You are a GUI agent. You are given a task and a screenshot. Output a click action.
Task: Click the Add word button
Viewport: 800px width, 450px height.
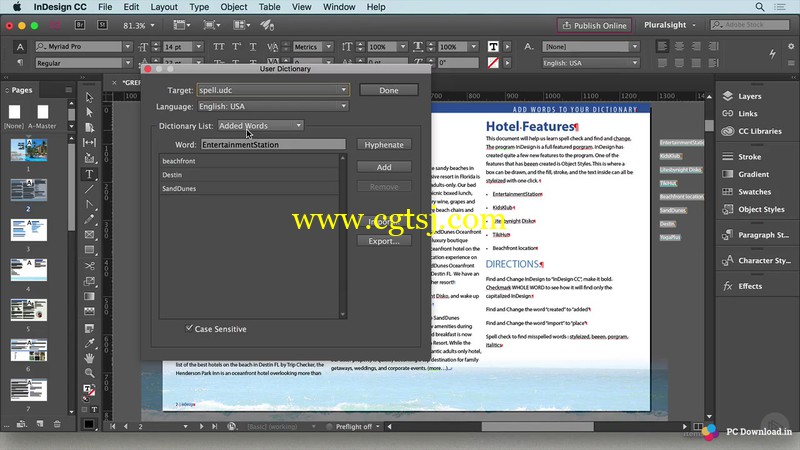point(384,167)
